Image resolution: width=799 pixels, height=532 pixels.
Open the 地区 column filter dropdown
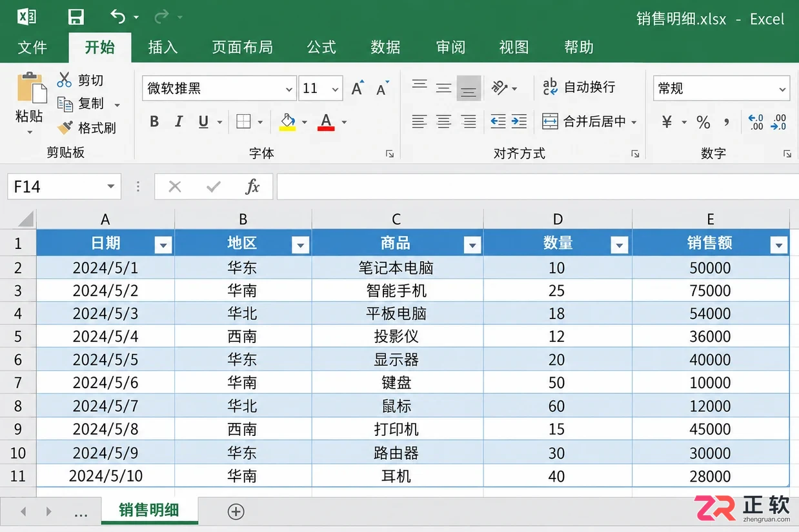pos(300,244)
